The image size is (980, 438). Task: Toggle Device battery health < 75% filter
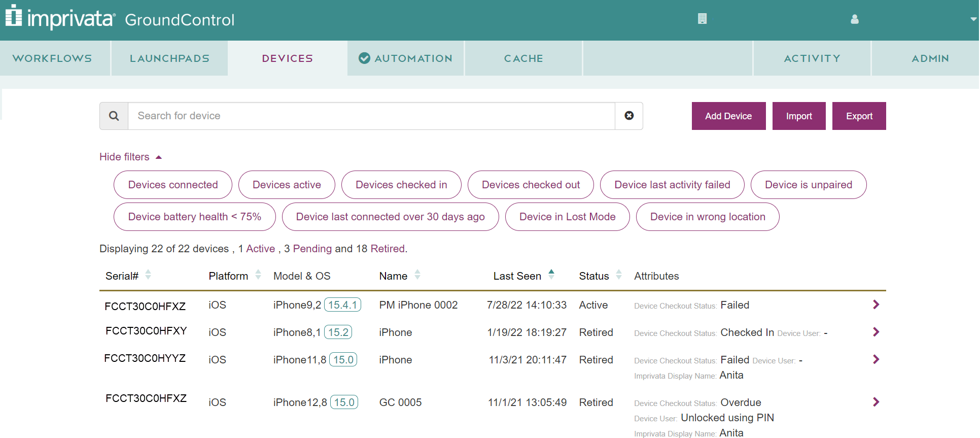click(195, 217)
